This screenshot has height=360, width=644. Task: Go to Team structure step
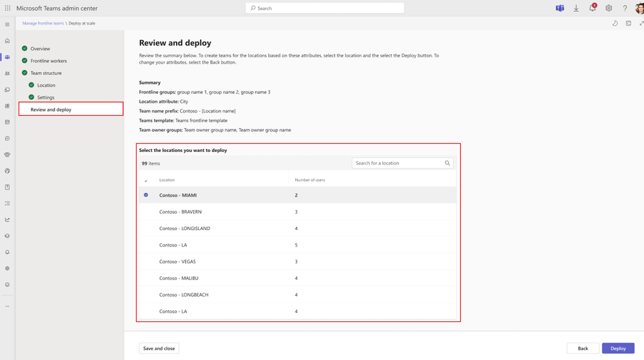(46, 73)
